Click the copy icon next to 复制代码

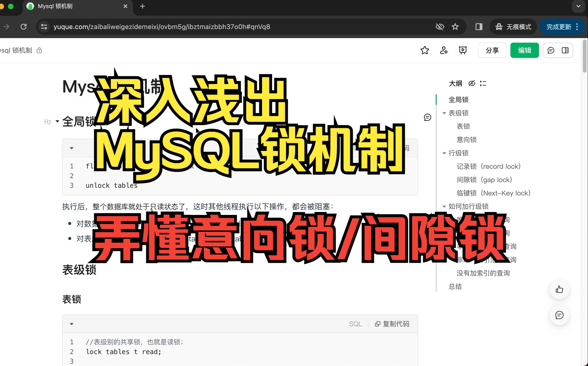(x=377, y=324)
